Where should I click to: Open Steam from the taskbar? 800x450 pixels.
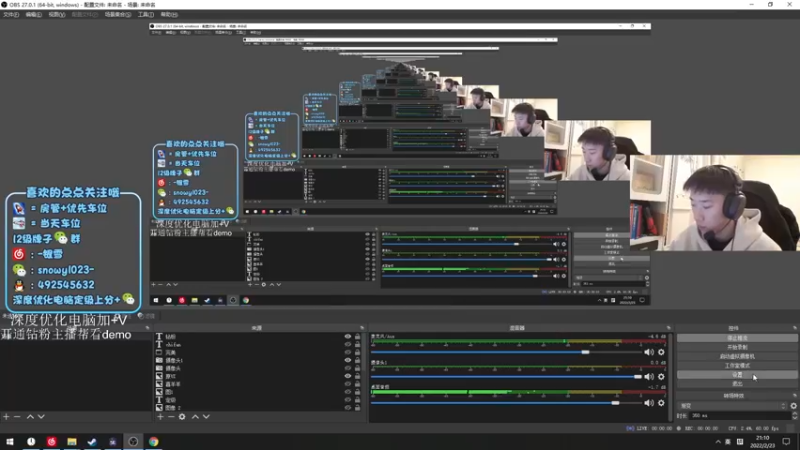92,441
